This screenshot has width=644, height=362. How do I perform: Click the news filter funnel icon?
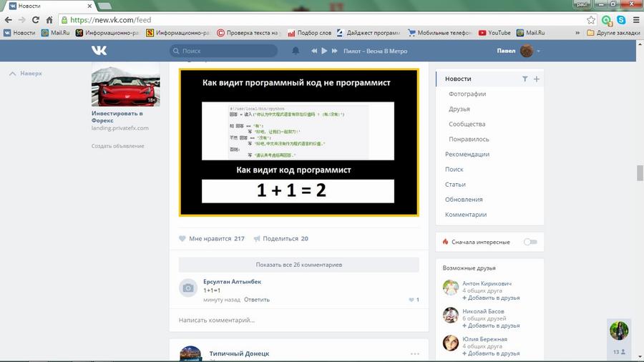(x=525, y=79)
